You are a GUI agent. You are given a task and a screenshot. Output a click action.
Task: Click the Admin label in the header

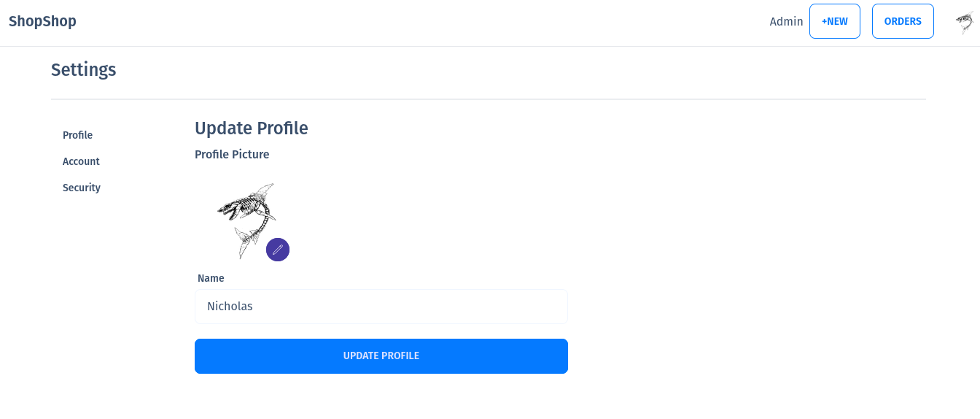coord(786,22)
